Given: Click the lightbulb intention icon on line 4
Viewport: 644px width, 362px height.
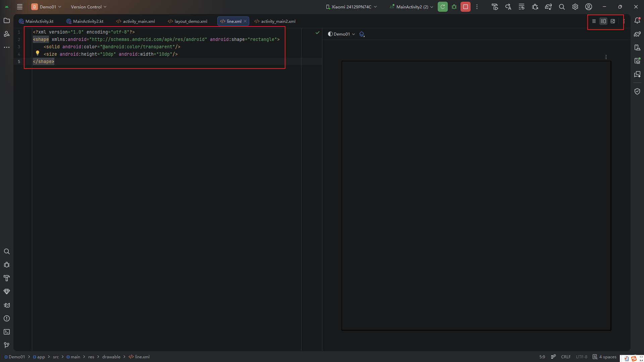Looking at the screenshot, I should (38, 53).
